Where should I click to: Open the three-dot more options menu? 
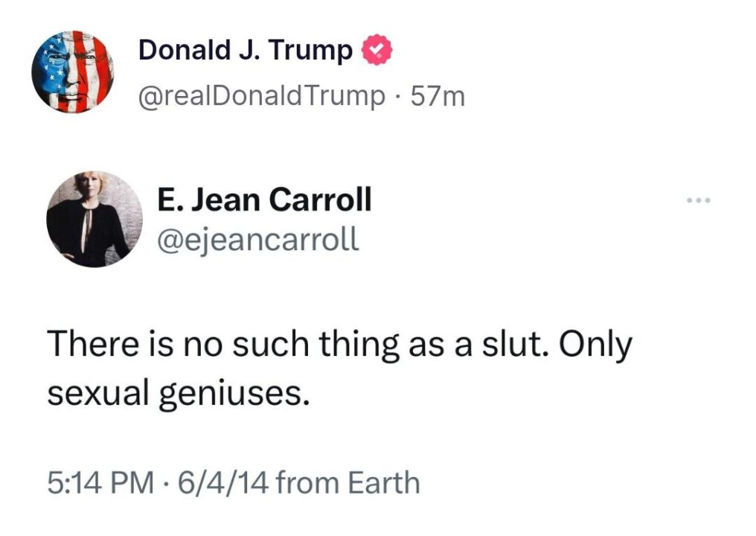699,201
